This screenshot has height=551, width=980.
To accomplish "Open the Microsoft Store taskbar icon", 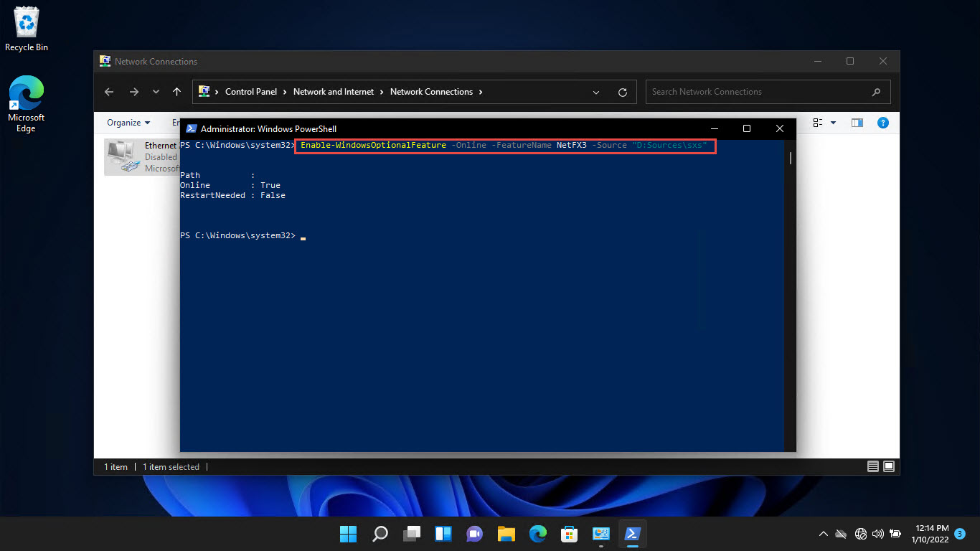I will click(569, 534).
